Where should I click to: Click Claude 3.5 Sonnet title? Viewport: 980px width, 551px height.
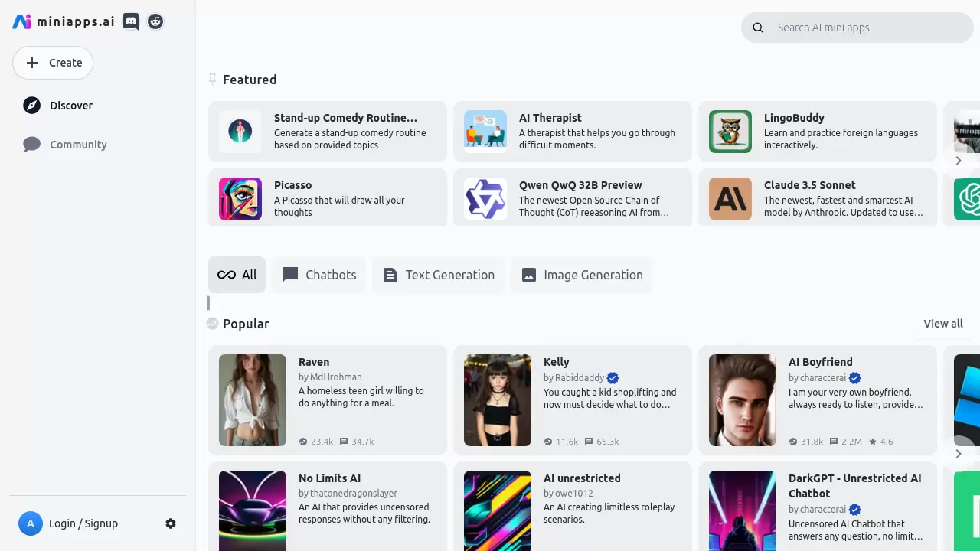tap(810, 185)
